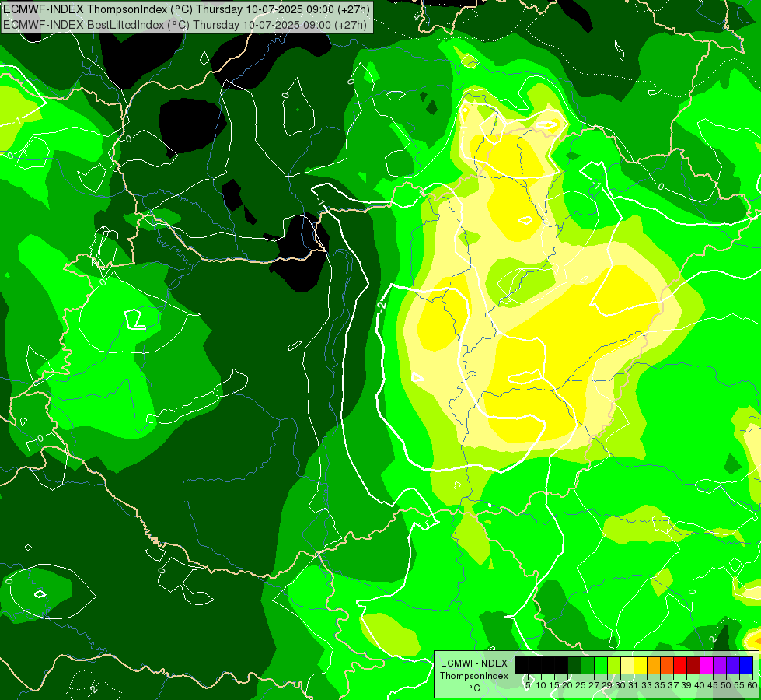This screenshot has width=761, height=700.
Task: Click the dark red 39–40 legend swatch
Action: 693,665
